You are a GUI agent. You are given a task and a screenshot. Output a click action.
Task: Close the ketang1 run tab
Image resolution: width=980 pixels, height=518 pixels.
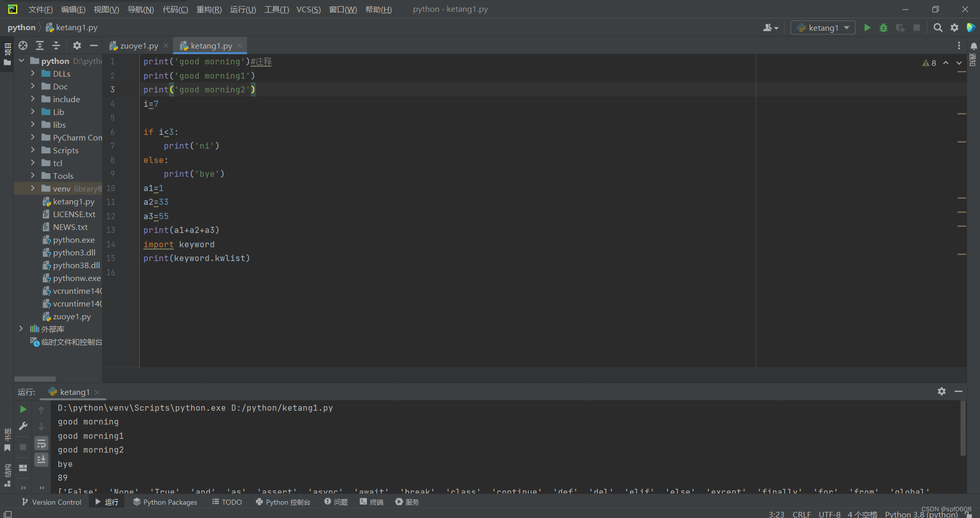point(97,392)
